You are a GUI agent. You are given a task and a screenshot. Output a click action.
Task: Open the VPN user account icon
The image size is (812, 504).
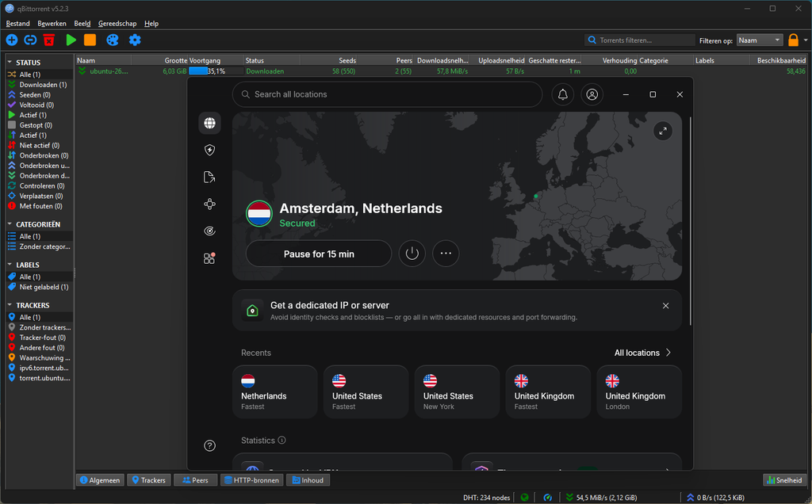click(x=592, y=94)
